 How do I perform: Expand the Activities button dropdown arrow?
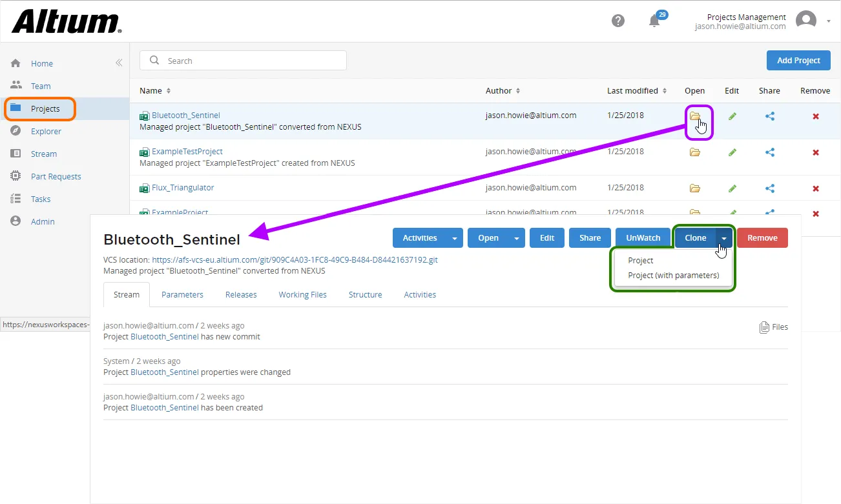[455, 237]
